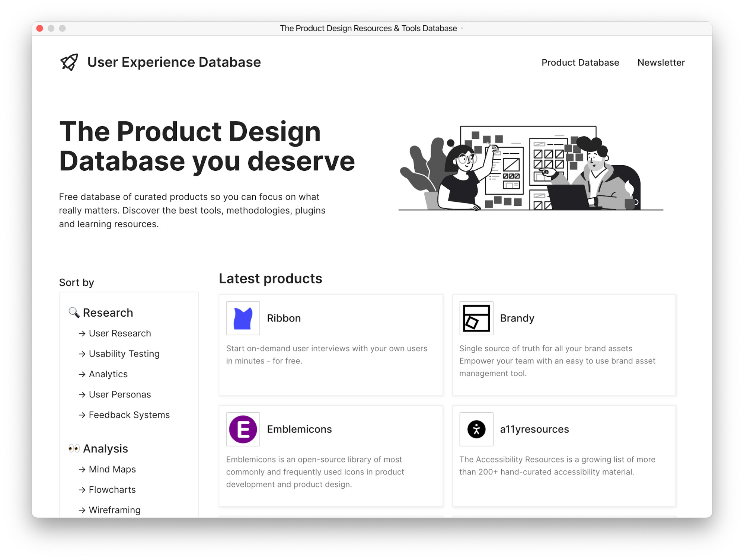Click the arrow icon beside User Research
The height and width of the screenshot is (560, 744).
pos(82,333)
